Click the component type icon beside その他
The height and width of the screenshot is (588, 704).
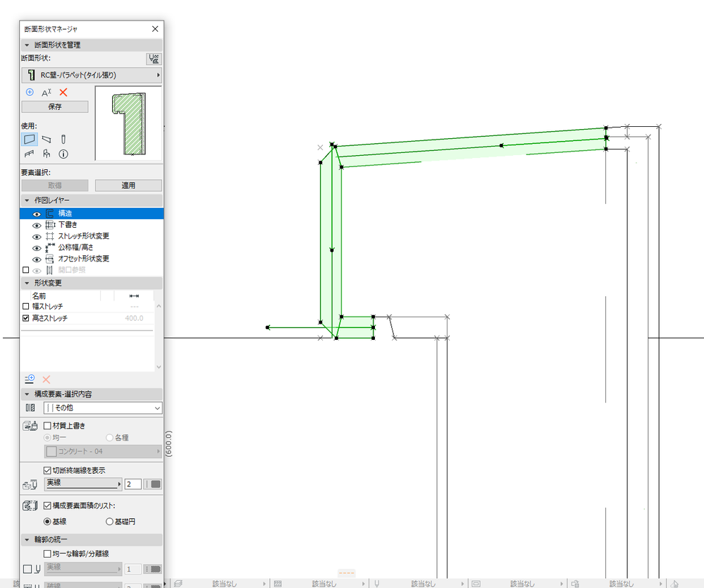[30, 408]
